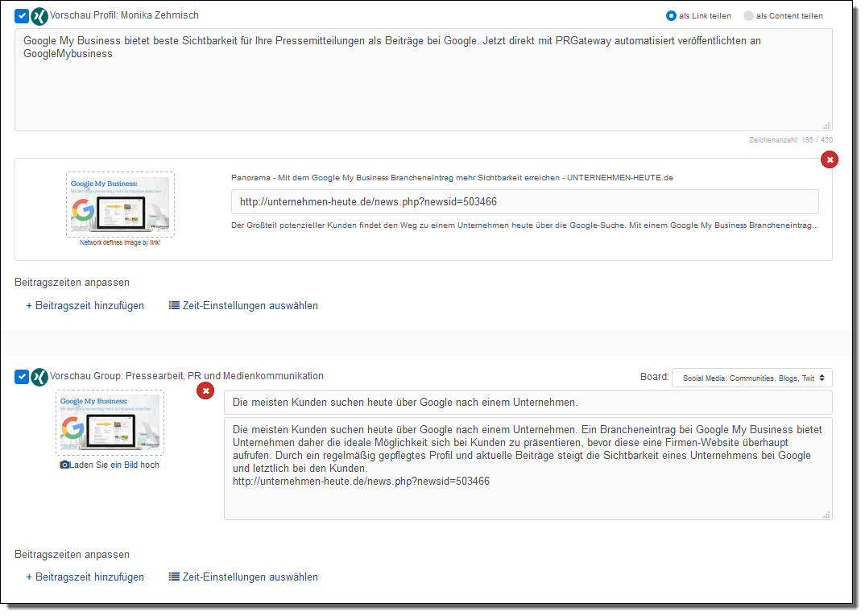Click the Panorama link title text
The width and height of the screenshot is (865, 616).
tap(452, 178)
